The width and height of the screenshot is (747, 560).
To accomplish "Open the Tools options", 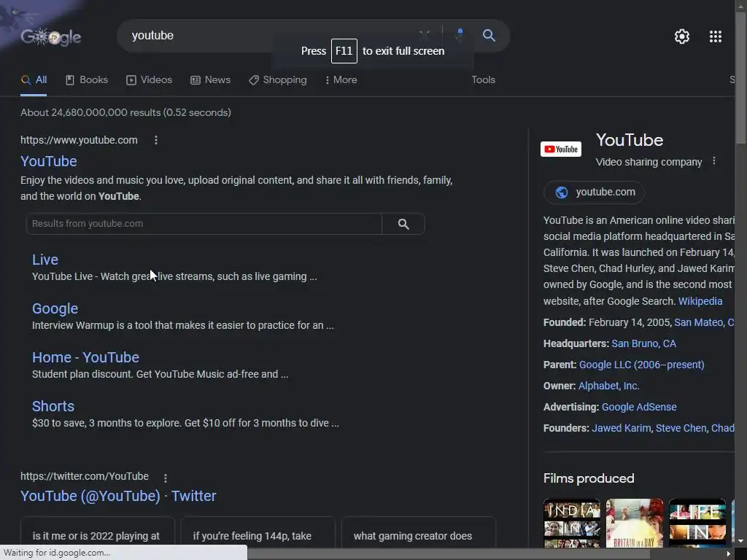I will (483, 80).
